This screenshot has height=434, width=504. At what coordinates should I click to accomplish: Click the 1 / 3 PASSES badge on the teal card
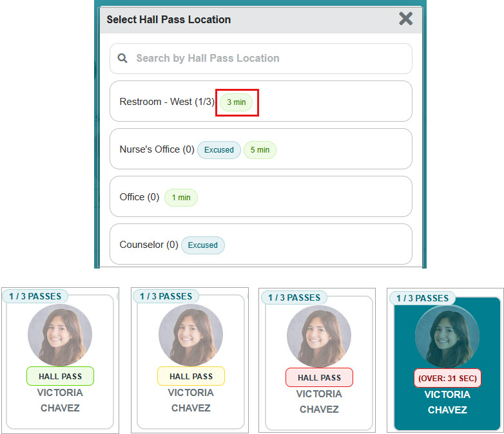pos(422,298)
